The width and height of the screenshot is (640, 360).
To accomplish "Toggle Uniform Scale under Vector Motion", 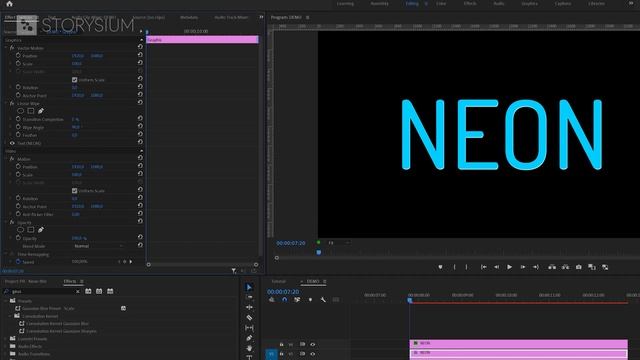I will click(74, 80).
